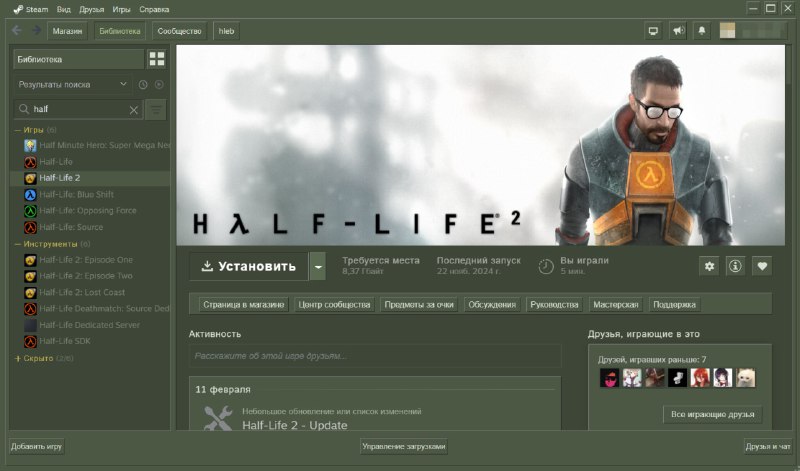Screen dimensions: 800x471
Task: Click the library search field
Action: tap(78, 109)
